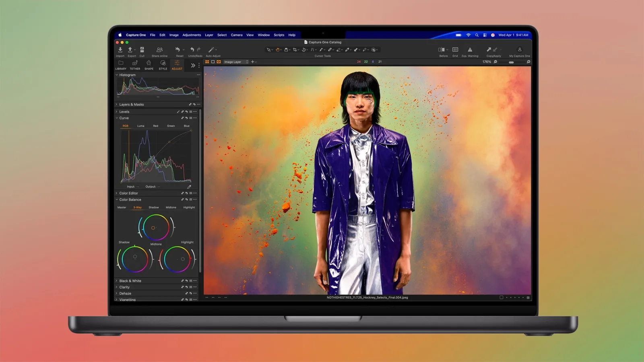The width and height of the screenshot is (644, 362).
Task: Click the Wi-Fi status icon
Action: pos(469,35)
